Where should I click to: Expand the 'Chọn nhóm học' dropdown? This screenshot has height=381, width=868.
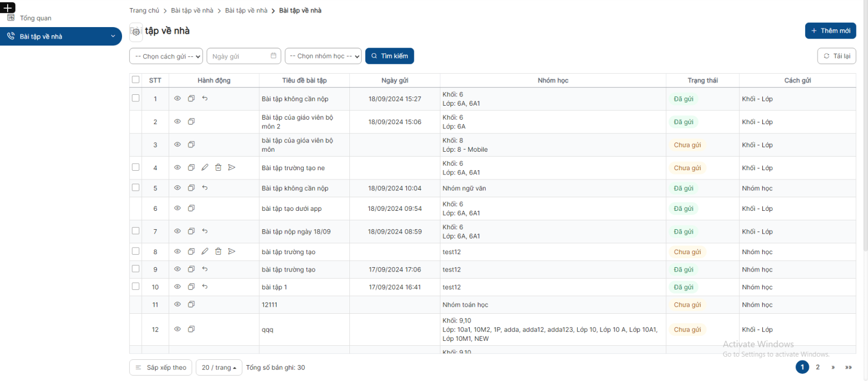323,56
